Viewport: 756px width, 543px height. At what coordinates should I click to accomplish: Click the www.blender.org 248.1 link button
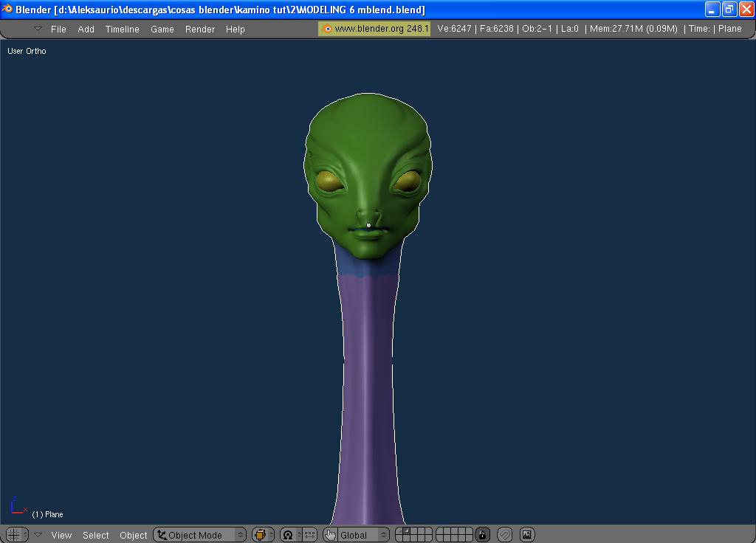pyautogui.click(x=374, y=29)
